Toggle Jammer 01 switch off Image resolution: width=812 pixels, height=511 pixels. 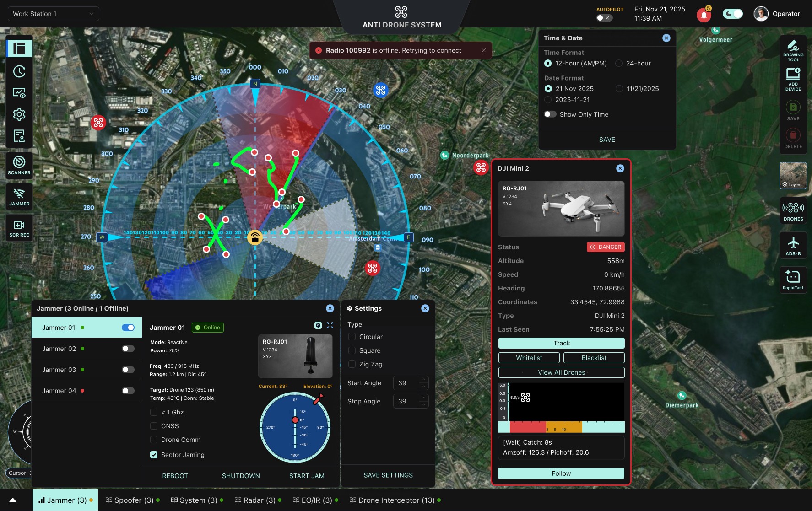coord(128,328)
